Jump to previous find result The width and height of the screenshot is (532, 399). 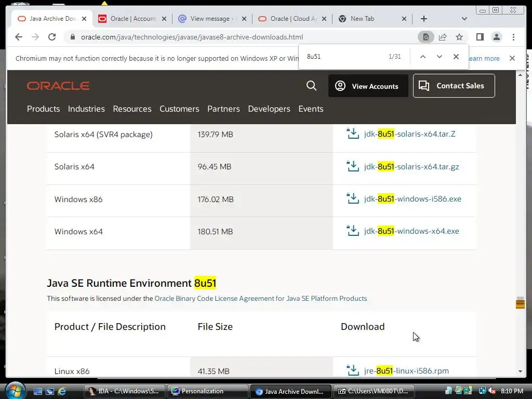423,57
